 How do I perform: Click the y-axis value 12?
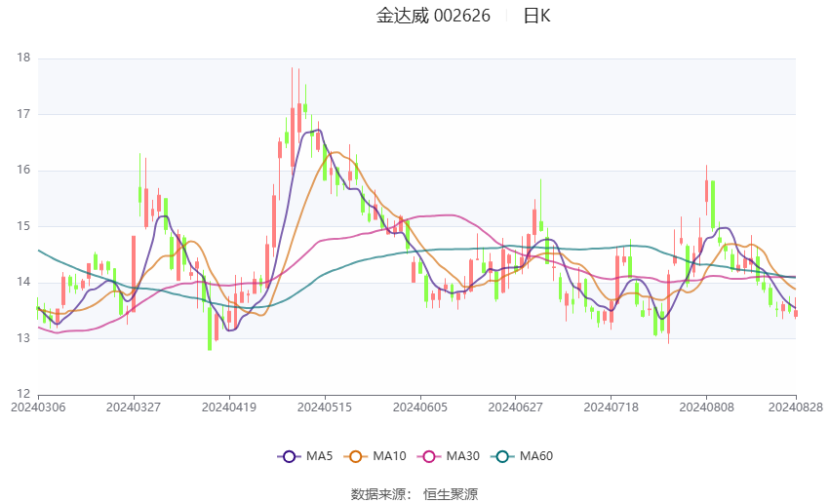(23, 394)
